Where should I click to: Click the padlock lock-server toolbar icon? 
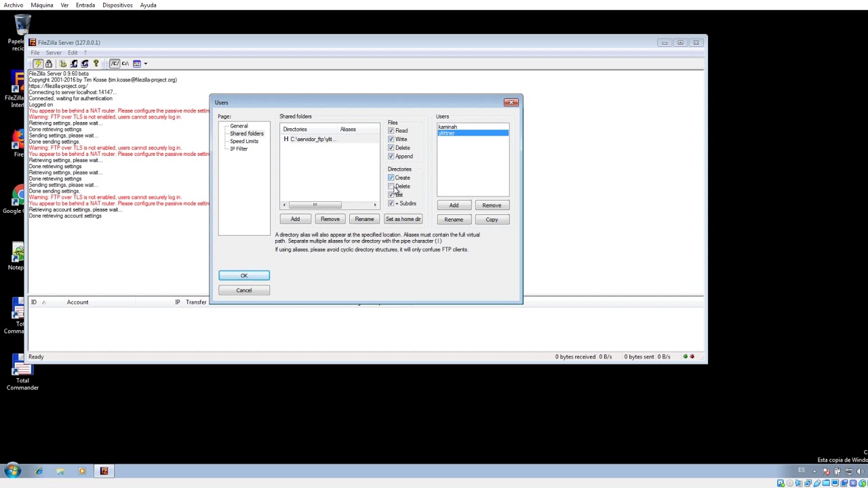49,64
